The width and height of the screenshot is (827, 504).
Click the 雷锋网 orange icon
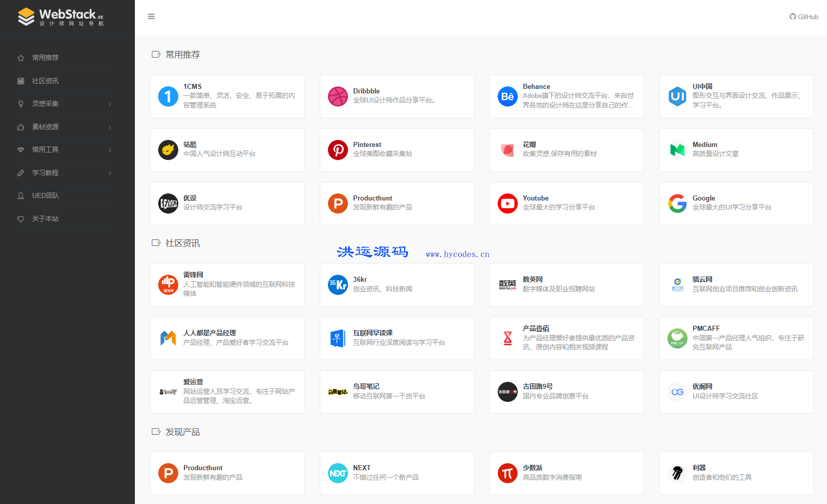(168, 285)
